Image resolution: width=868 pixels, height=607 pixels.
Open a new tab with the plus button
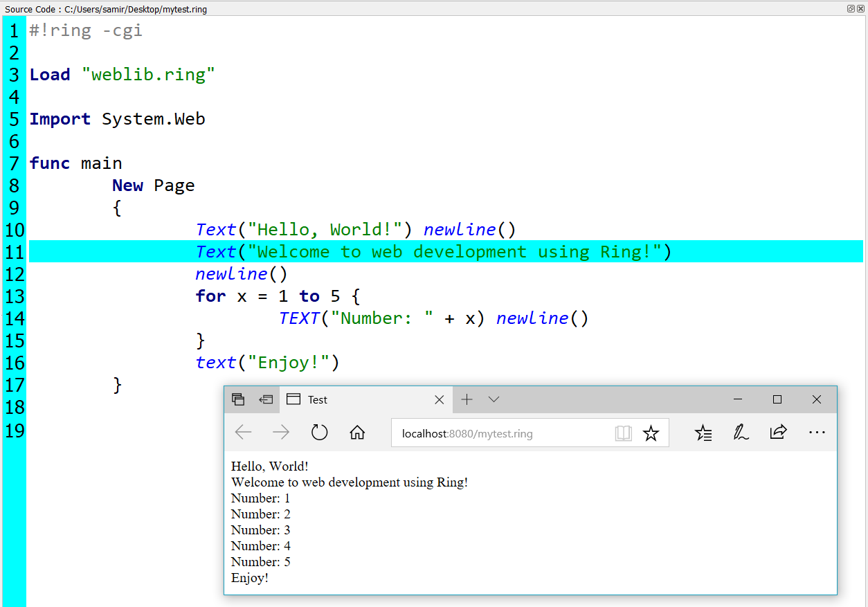tap(467, 399)
